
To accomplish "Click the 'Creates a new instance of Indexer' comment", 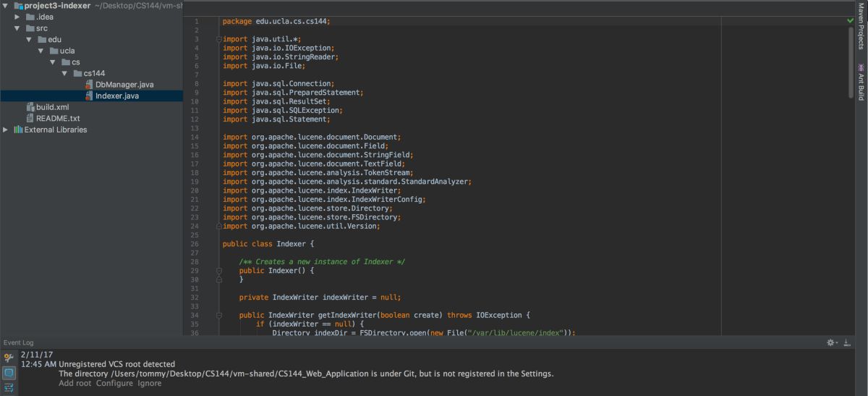I will (x=322, y=261).
